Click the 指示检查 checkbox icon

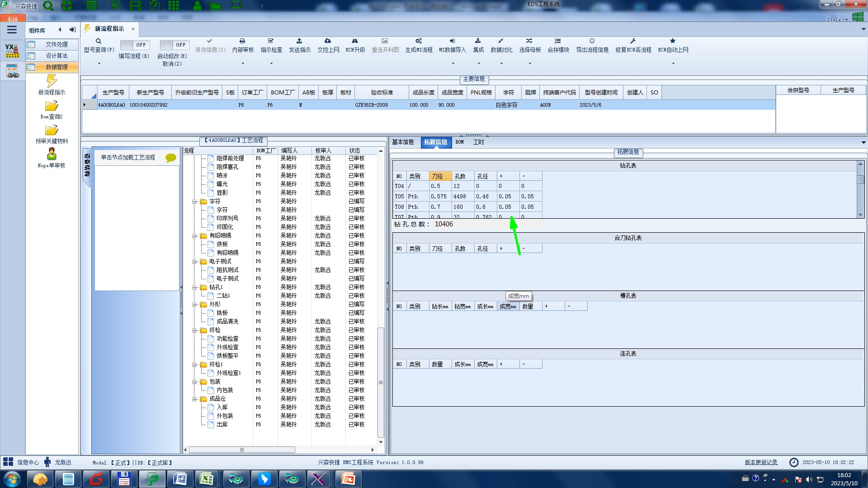(271, 41)
